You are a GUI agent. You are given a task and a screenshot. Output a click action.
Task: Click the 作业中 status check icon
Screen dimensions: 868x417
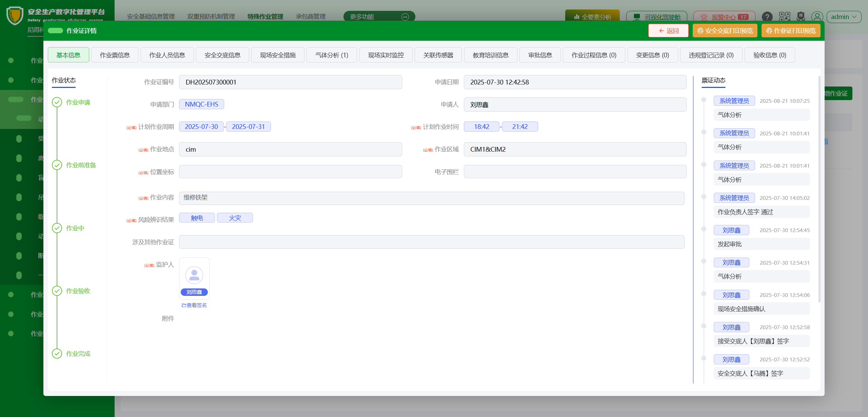[x=57, y=228]
